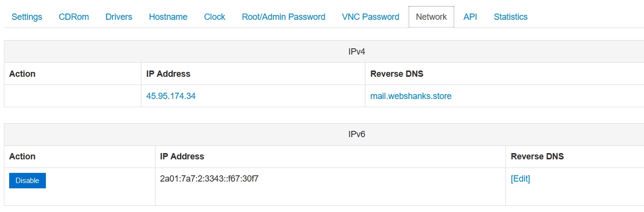View the Statistics tab
Viewport: 644px width, 212px height.
coord(510,17)
